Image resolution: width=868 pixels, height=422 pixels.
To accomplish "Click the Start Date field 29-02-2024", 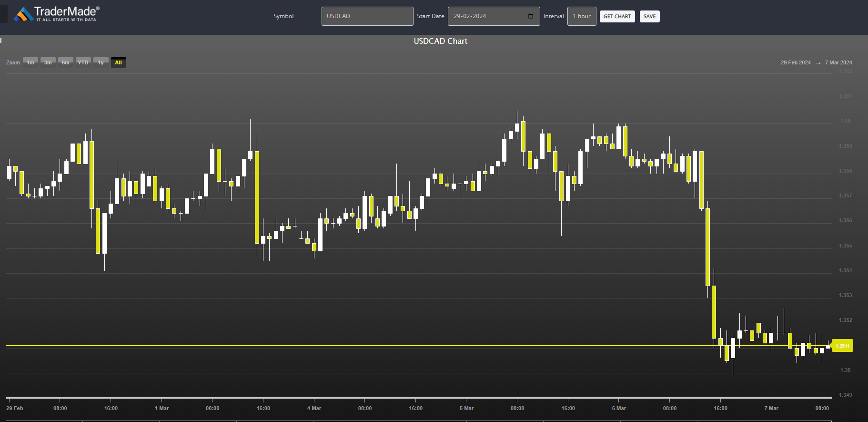I will [x=494, y=16].
